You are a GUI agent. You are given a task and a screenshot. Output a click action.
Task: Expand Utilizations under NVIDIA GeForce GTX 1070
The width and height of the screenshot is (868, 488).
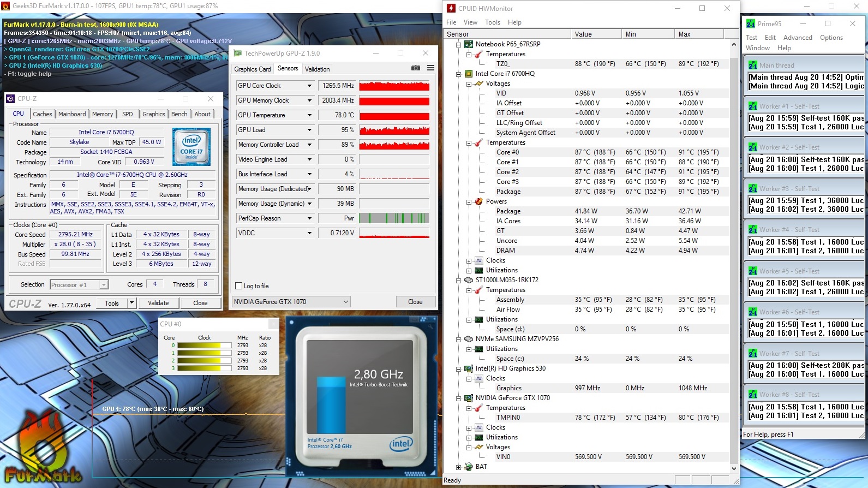(469, 437)
